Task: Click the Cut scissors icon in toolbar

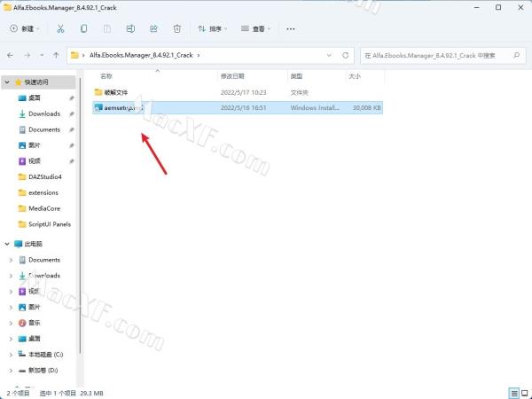Action: (60, 28)
